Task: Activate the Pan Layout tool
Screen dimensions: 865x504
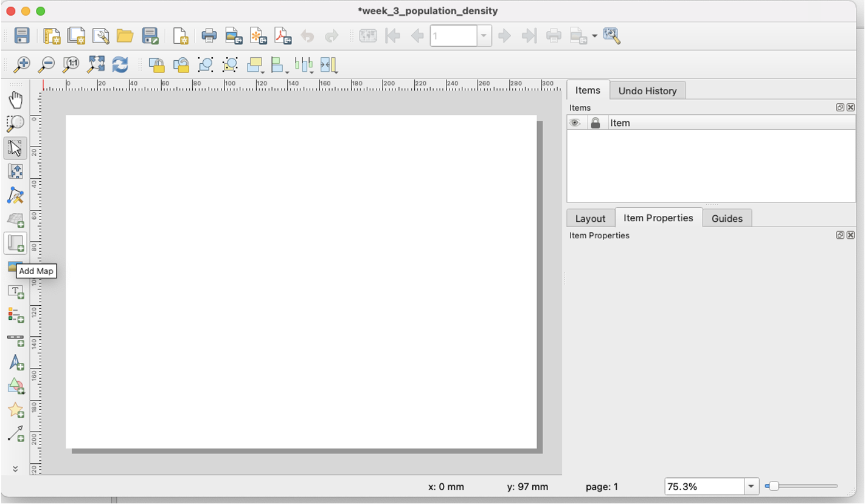Action: [x=16, y=99]
